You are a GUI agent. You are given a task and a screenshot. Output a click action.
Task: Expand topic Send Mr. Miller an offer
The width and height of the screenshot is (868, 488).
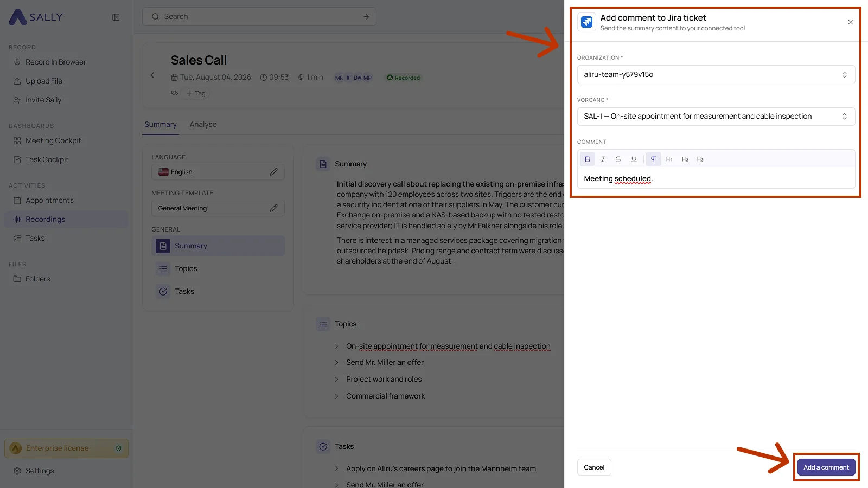pyautogui.click(x=336, y=363)
